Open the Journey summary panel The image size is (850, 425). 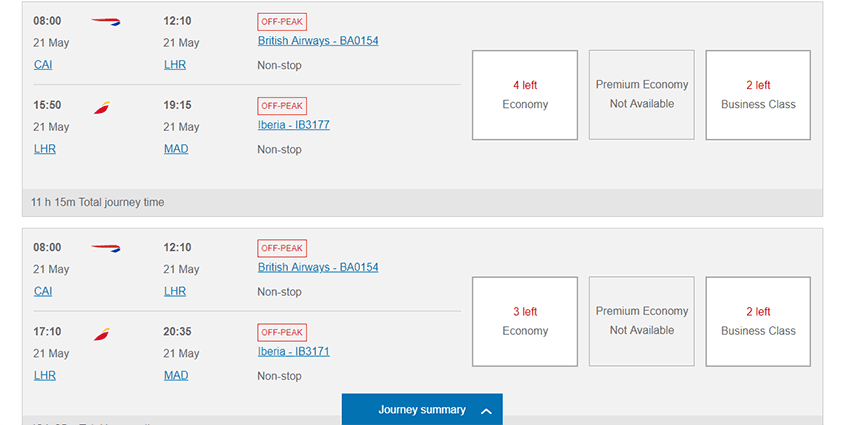pyautogui.click(x=422, y=410)
